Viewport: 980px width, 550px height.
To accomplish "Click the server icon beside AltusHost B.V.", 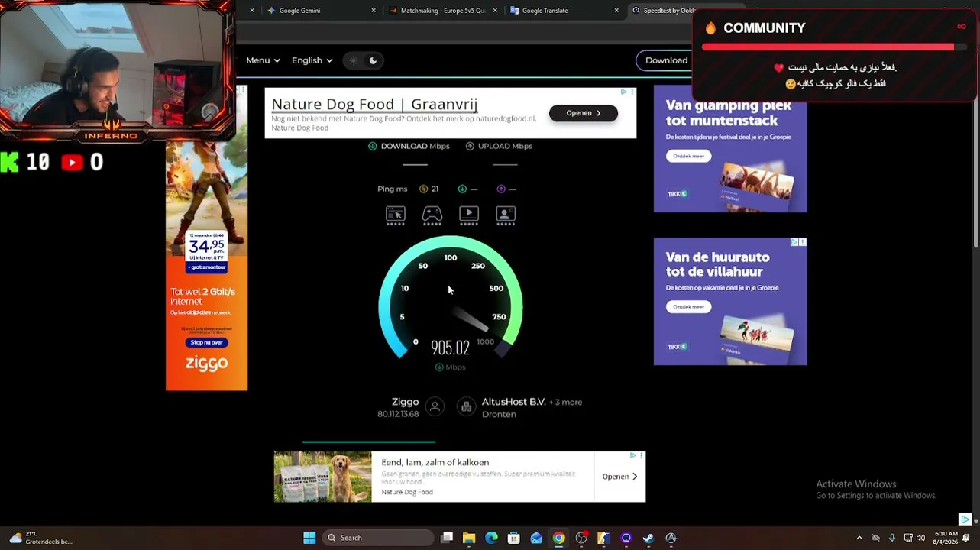I will tap(467, 407).
